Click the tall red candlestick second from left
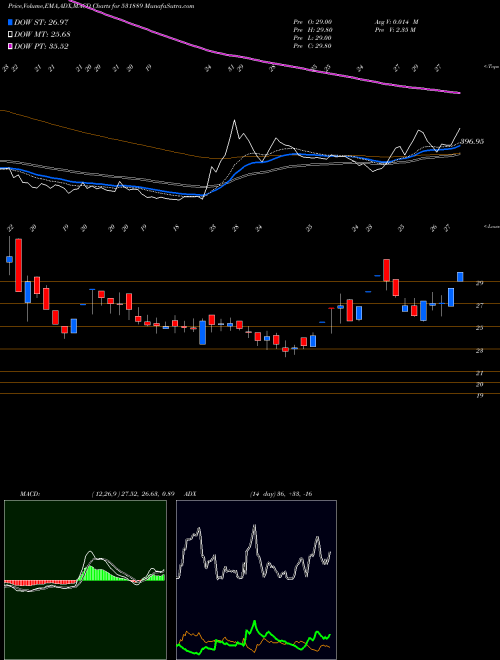 pyautogui.click(x=19, y=265)
